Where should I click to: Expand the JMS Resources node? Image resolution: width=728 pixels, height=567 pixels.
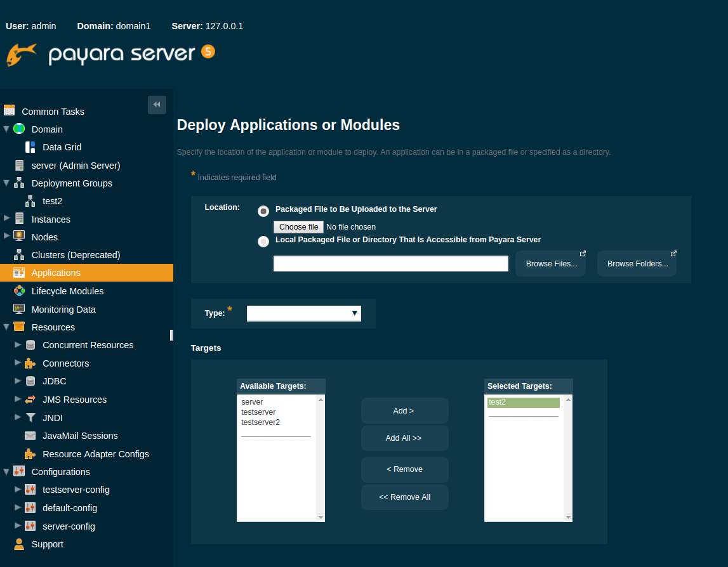(x=19, y=400)
